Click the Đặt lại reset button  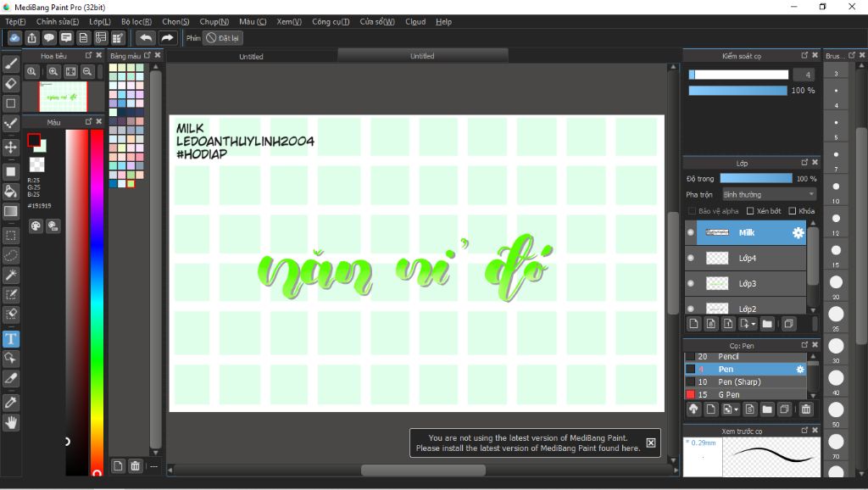click(x=223, y=37)
